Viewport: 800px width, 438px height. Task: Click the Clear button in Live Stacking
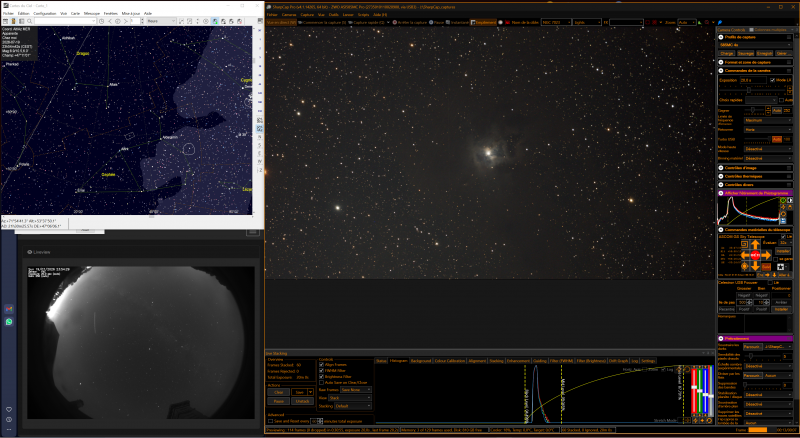(279, 392)
